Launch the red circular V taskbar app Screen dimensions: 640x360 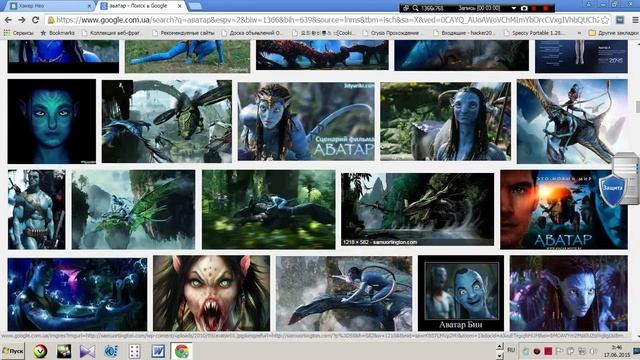40,351
